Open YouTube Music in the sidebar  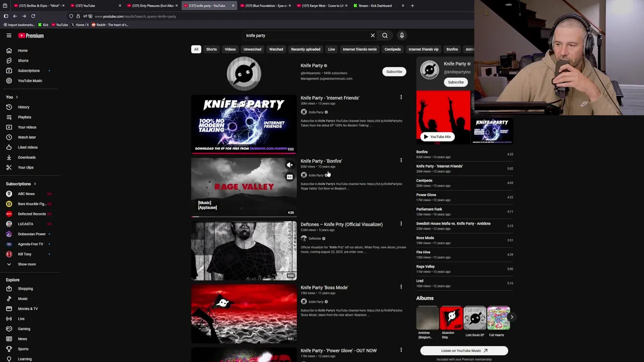click(30, 80)
